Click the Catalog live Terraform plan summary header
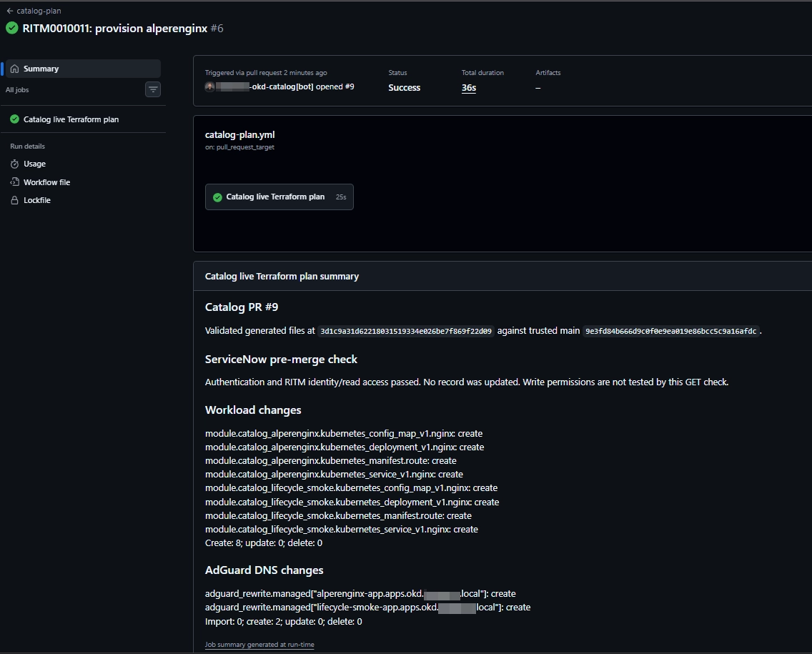 click(282, 276)
